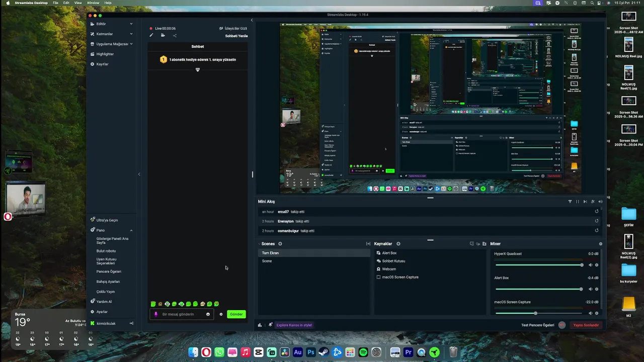The image size is (644, 362).
Task: Click the pencil edit stream info icon
Action: coord(151,35)
